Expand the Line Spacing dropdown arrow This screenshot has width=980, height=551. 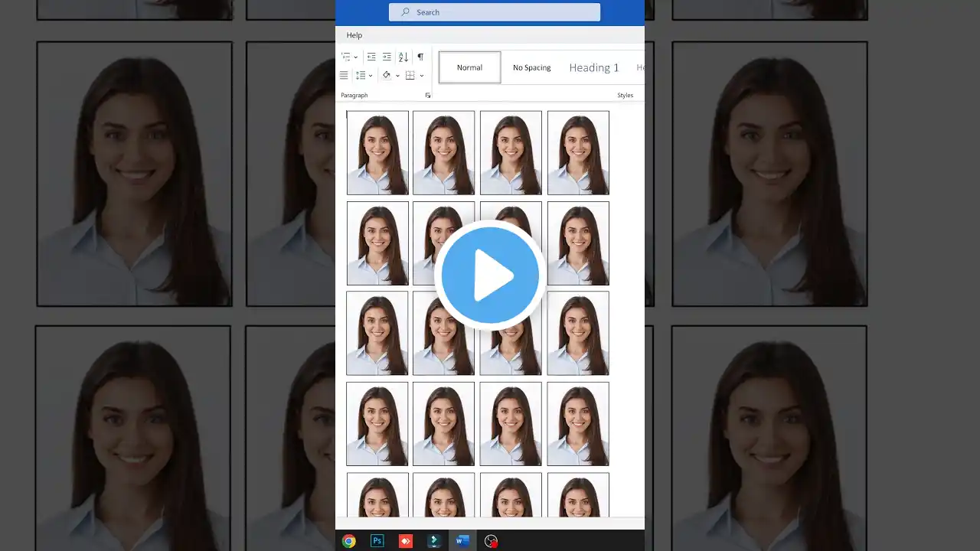(x=371, y=75)
